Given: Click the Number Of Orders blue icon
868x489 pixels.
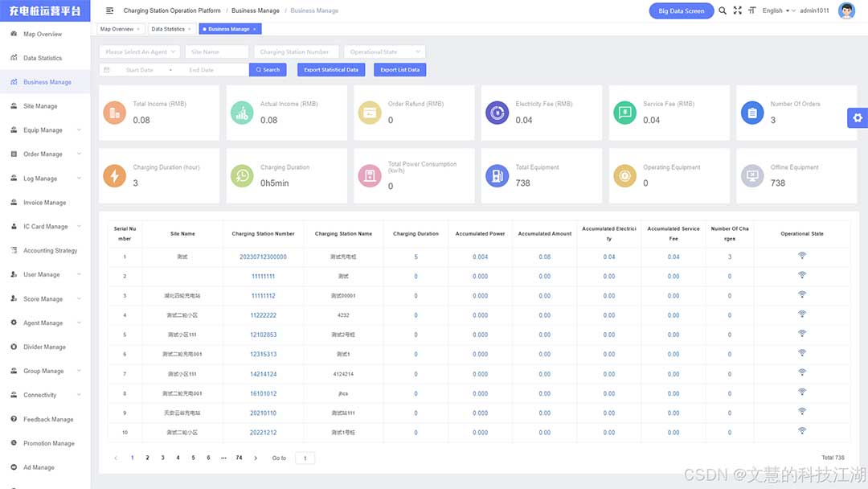Looking at the screenshot, I should pyautogui.click(x=752, y=113).
